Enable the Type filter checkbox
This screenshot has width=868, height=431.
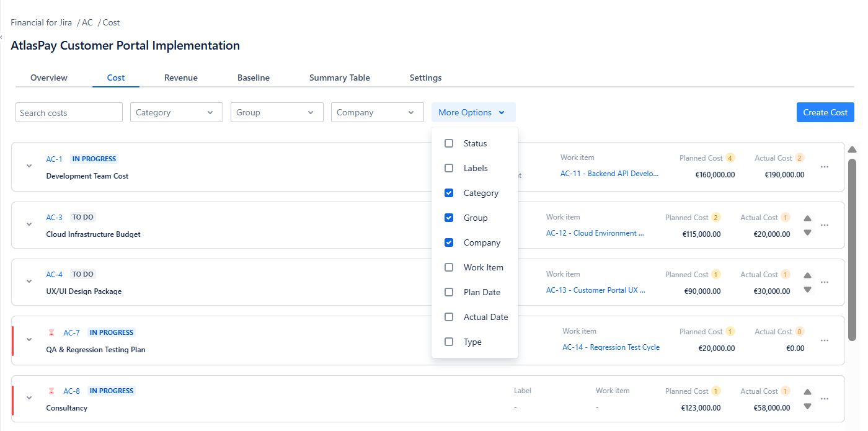click(x=449, y=342)
